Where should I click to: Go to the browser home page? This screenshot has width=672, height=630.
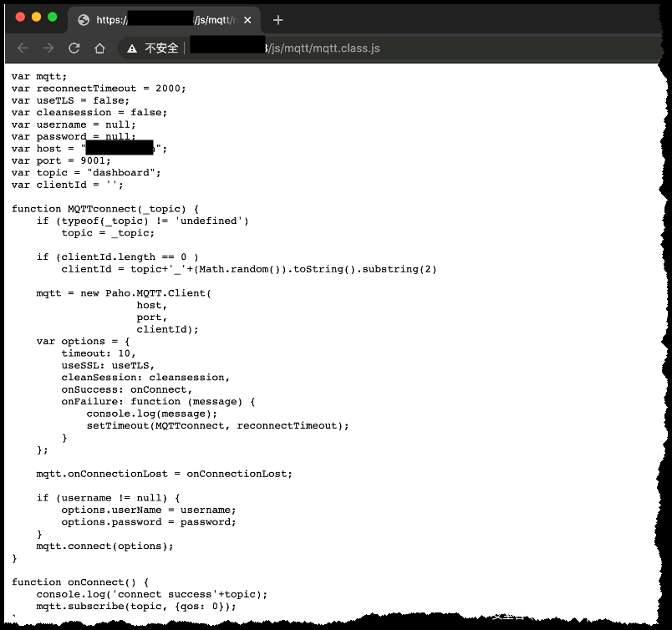click(x=99, y=48)
